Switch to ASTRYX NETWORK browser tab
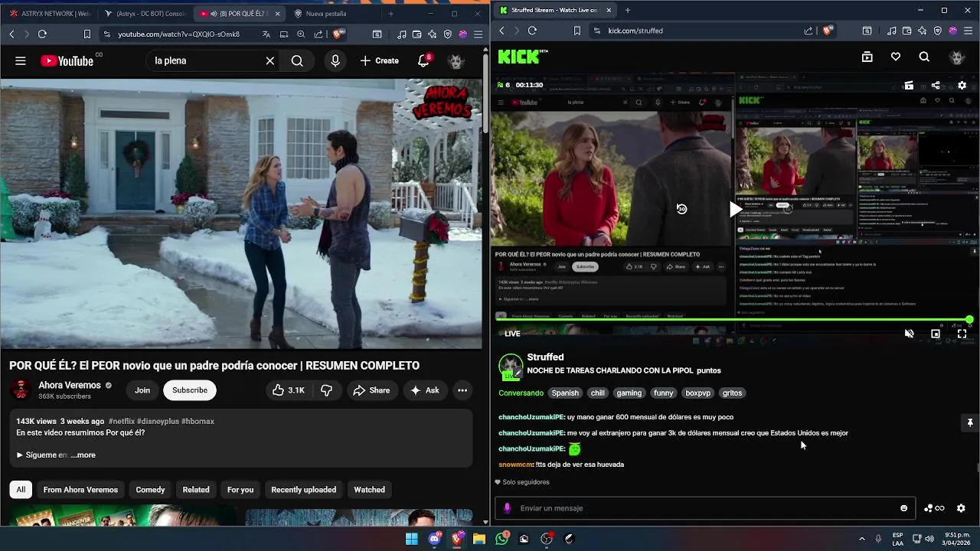 pos(49,13)
